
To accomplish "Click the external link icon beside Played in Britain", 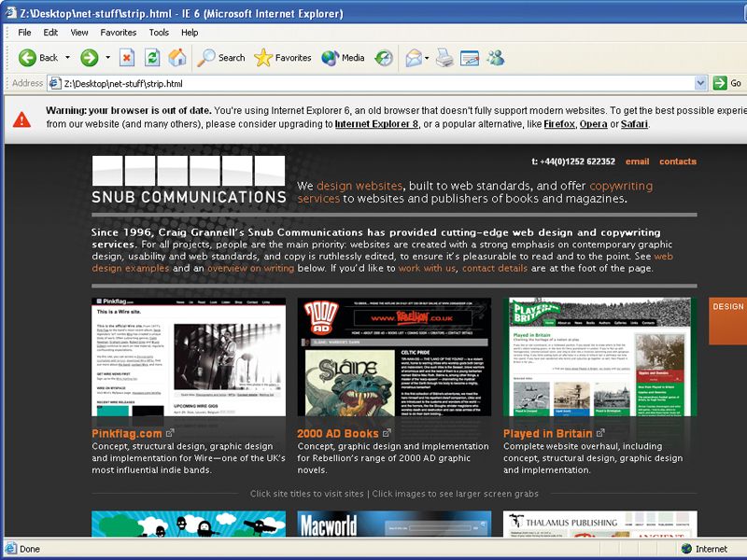I will 600,433.
